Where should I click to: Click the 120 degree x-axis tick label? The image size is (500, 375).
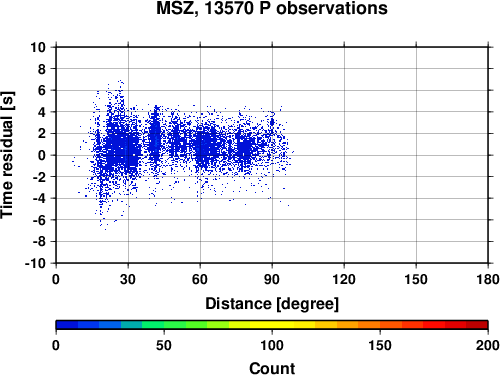[344, 279]
